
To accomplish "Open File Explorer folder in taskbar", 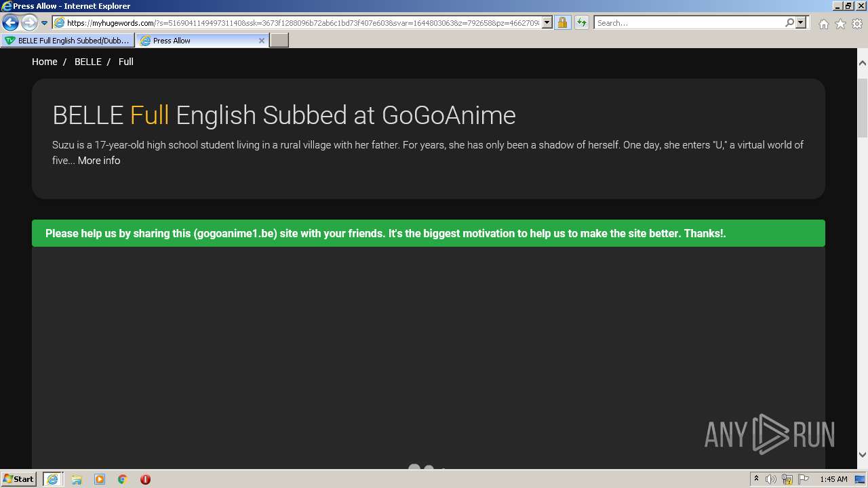I will [x=77, y=479].
